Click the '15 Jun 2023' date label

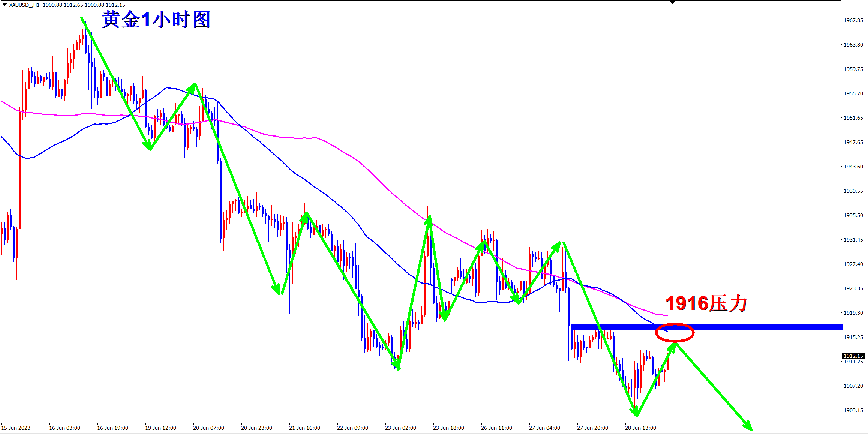tap(16, 428)
